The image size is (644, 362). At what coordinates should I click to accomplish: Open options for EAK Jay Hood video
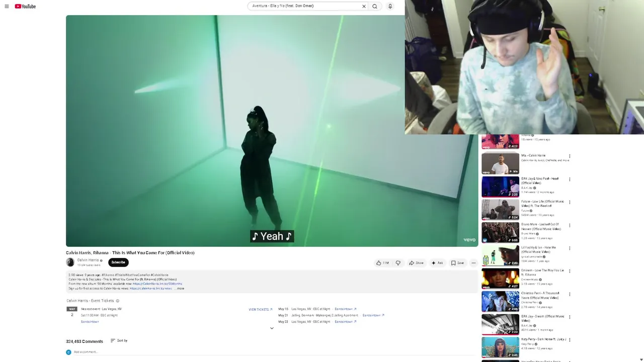coord(570,179)
